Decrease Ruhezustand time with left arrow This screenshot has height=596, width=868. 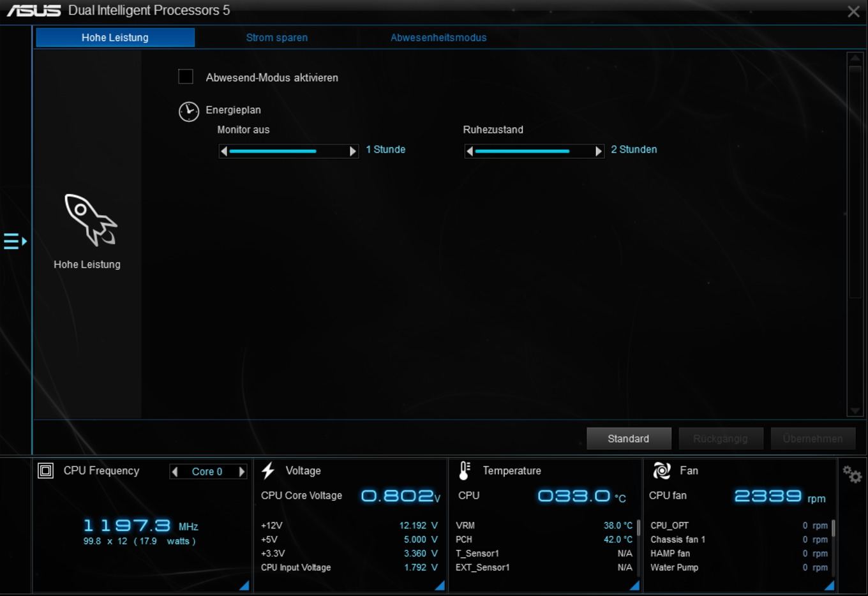click(x=470, y=151)
